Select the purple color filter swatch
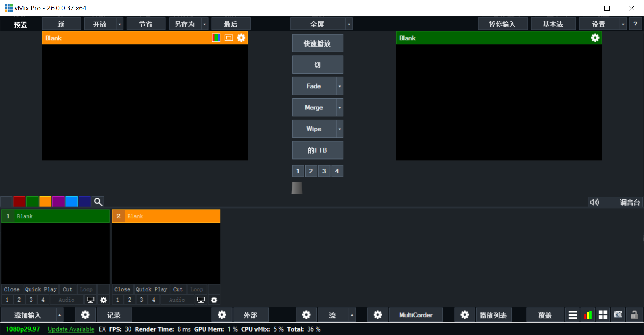Screen dimensions: 644x335 (58, 202)
